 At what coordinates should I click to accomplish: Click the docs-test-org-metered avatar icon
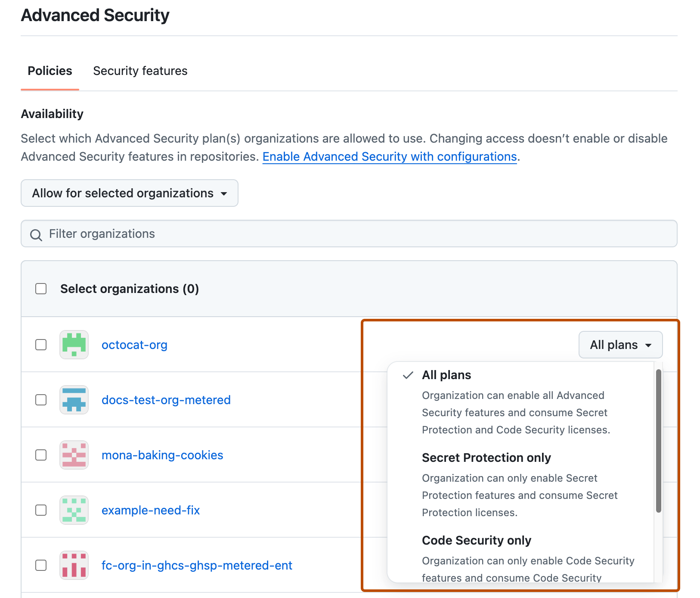74,400
